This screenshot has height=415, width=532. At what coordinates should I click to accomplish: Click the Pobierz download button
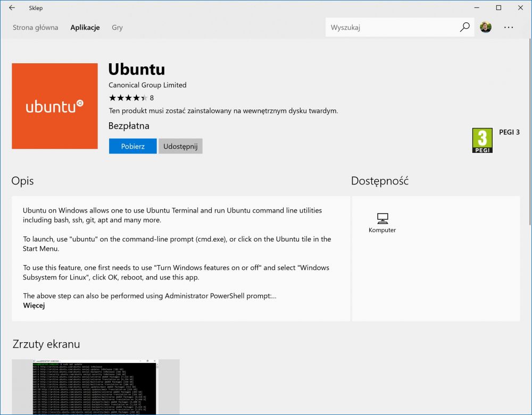[132, 146]
